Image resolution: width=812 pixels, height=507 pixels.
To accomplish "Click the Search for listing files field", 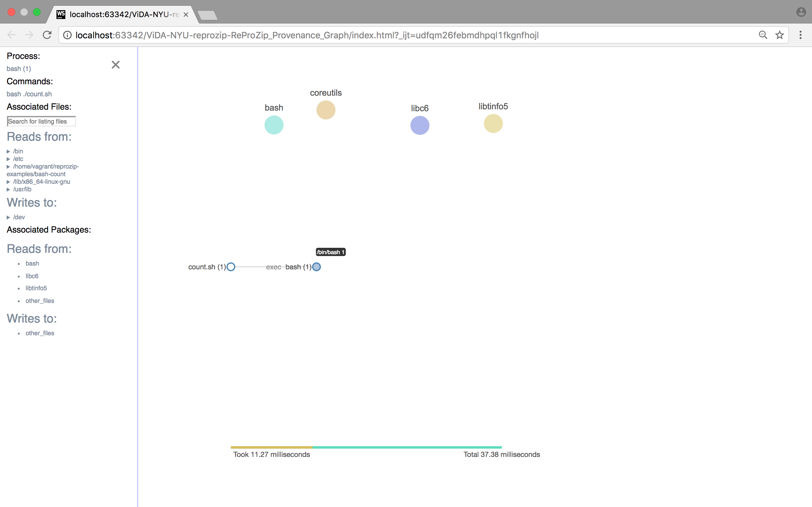I will [41, 121].
